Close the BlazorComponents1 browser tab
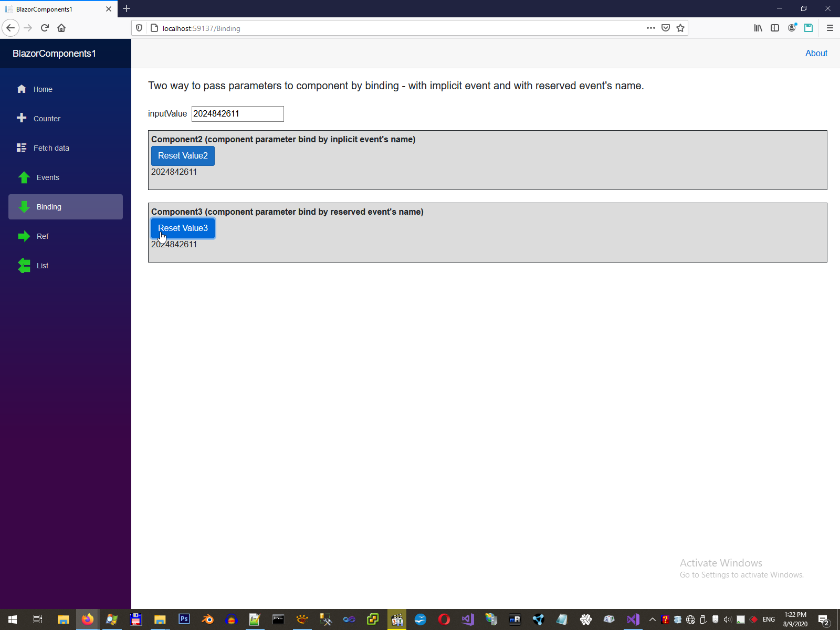 (x=109, y=9)
